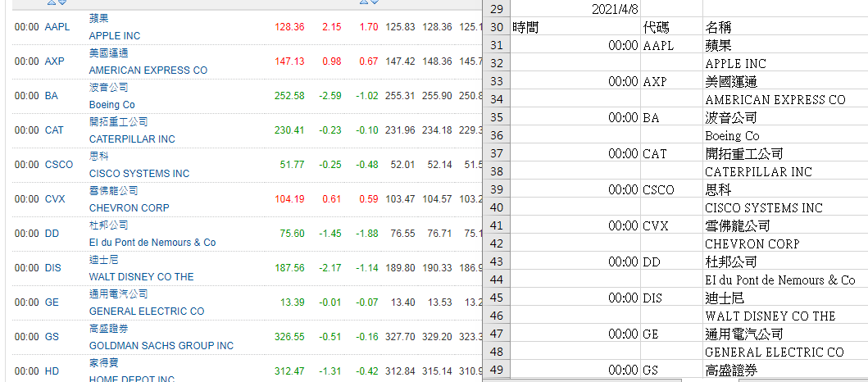Select the Excel cell containing 雪佛龍公司

click(785, 226)
